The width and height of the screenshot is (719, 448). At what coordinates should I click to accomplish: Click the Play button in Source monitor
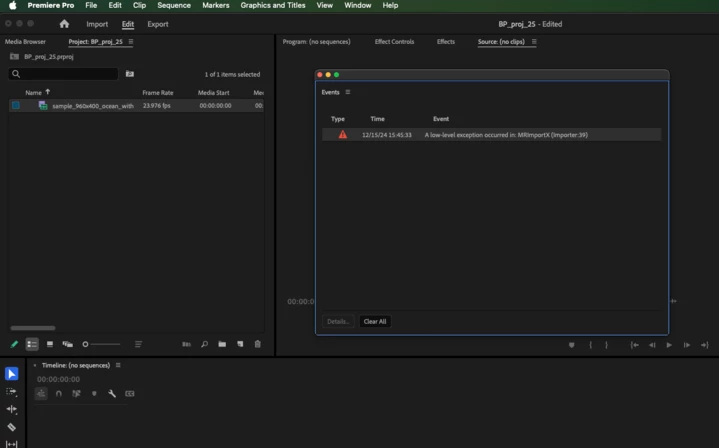pos(669,345)
